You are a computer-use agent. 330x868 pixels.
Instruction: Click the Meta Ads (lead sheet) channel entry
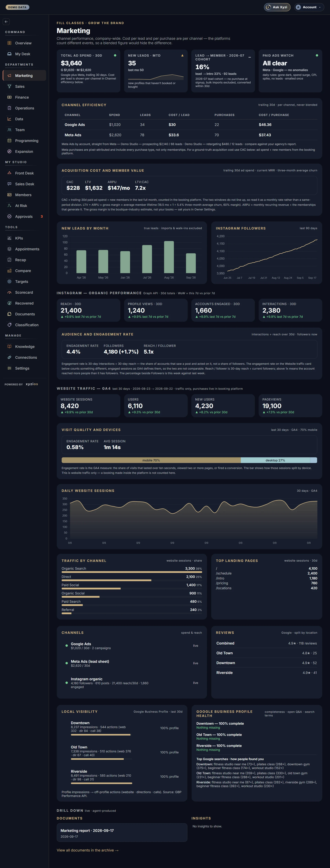tap(132, 663)
